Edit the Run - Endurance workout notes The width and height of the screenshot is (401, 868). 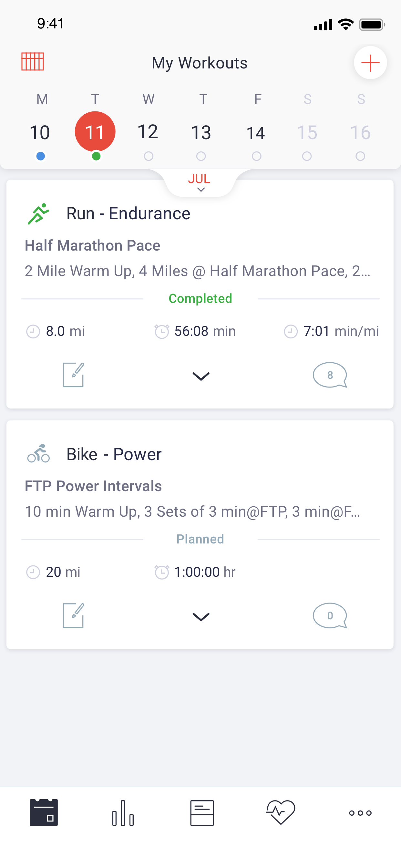pyautogui.click(x=74, y=375)
